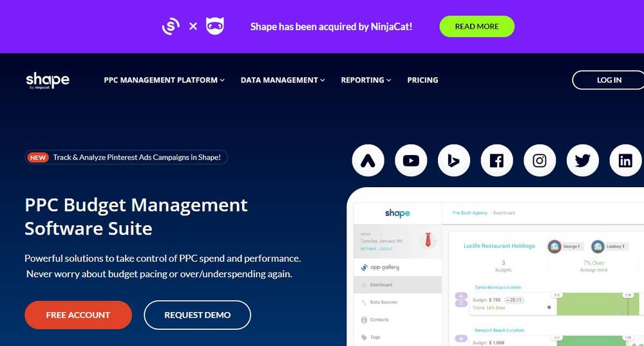Expand the Reporting dropdown chevron
This screenshot has height=346, width=644.
388,80
